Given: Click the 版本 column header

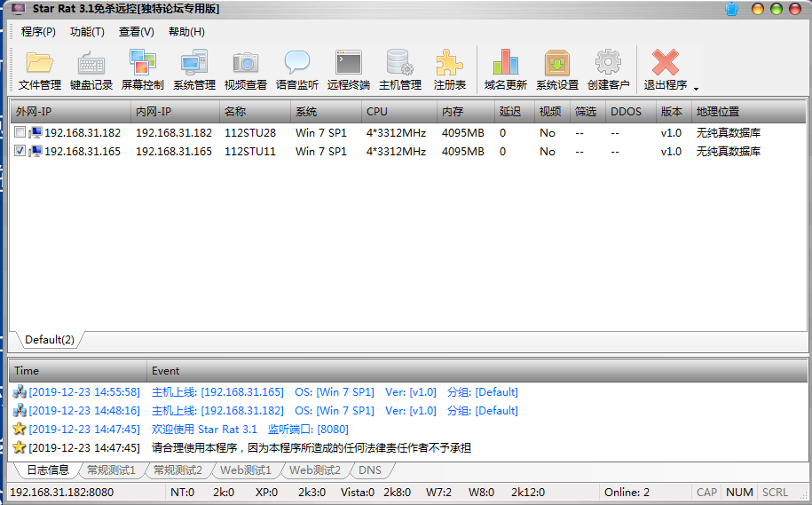Looking at the screenshot, I should click(x=674, y=111).
